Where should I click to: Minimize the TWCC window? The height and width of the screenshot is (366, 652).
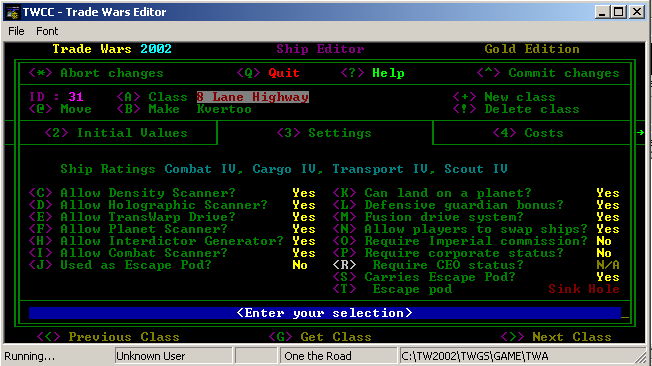tap(603, 12)
